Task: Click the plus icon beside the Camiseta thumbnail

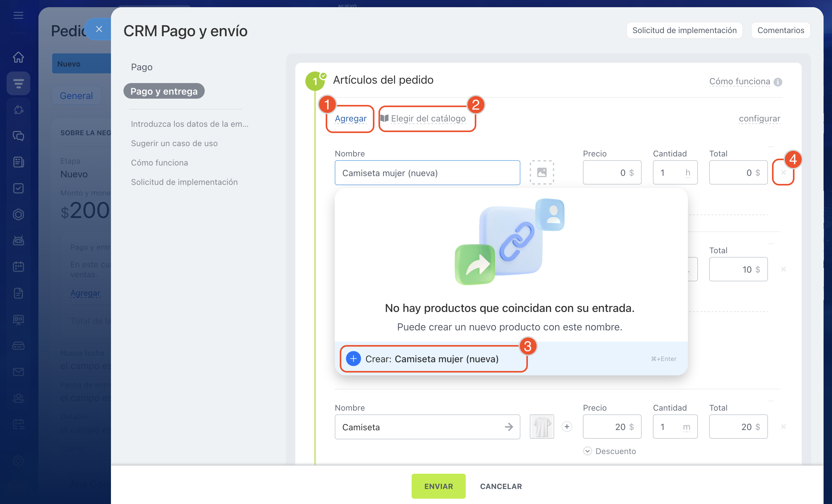Action: [567, 427]
